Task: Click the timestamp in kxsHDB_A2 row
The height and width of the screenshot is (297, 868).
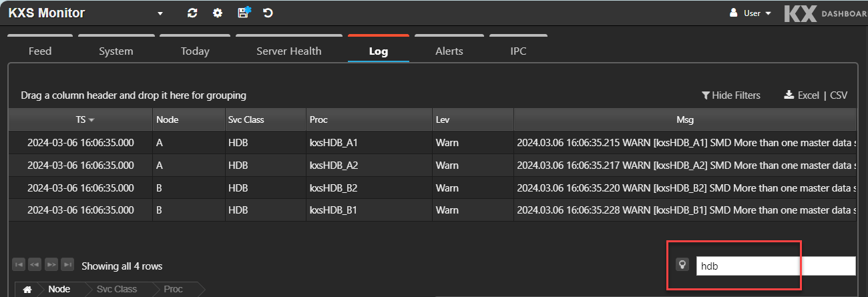Action: click(x=81, y=166)
